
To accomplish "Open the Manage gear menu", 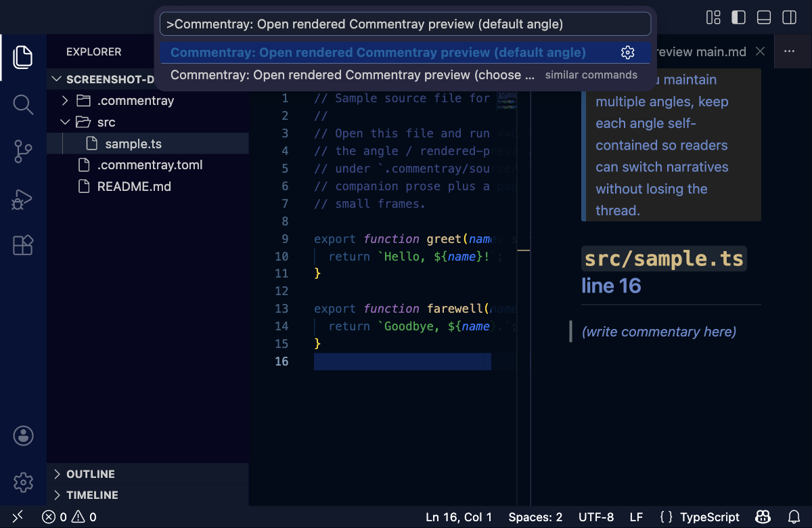I will tap(23, 483).
